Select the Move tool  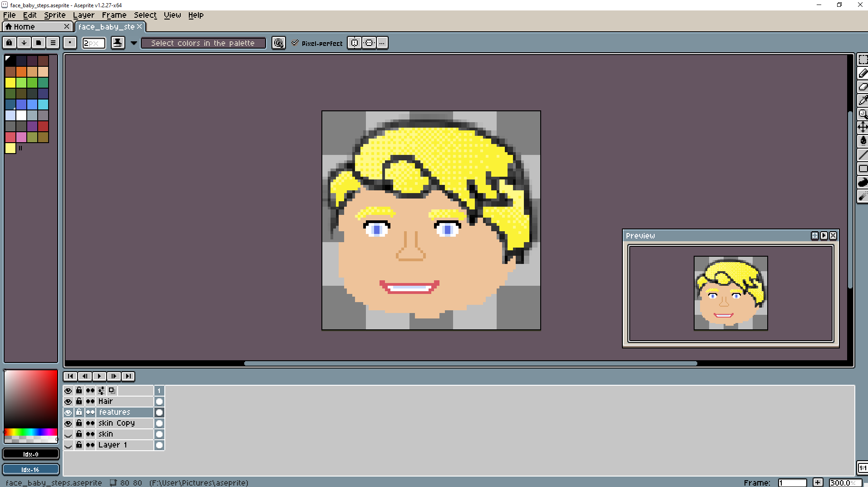point(863,127)
